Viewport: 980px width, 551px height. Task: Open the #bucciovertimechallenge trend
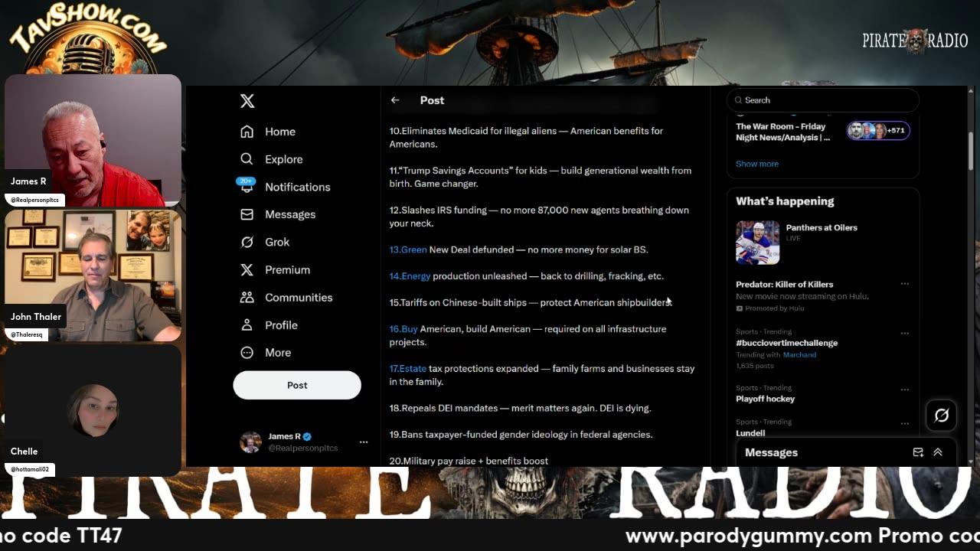pos(786,343)
